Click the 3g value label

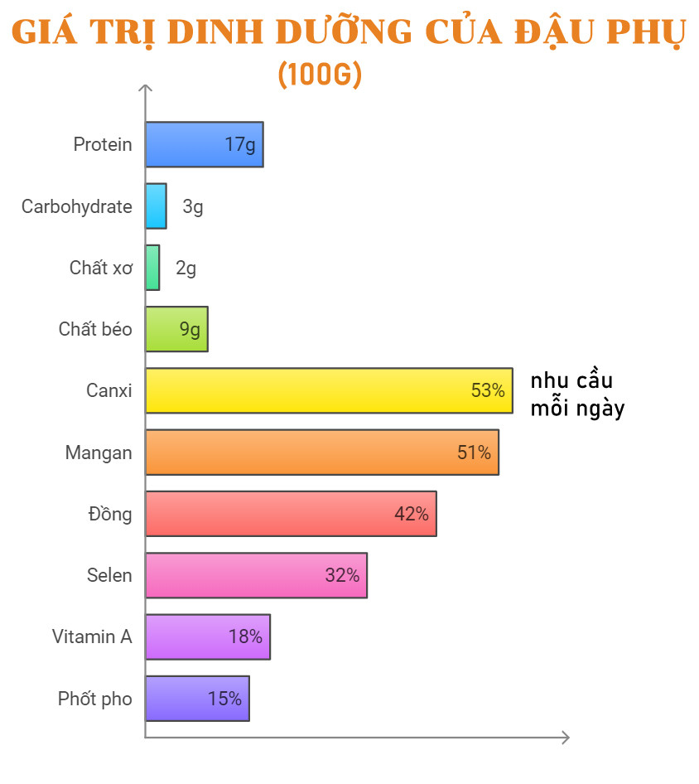(x=193, y=207)
